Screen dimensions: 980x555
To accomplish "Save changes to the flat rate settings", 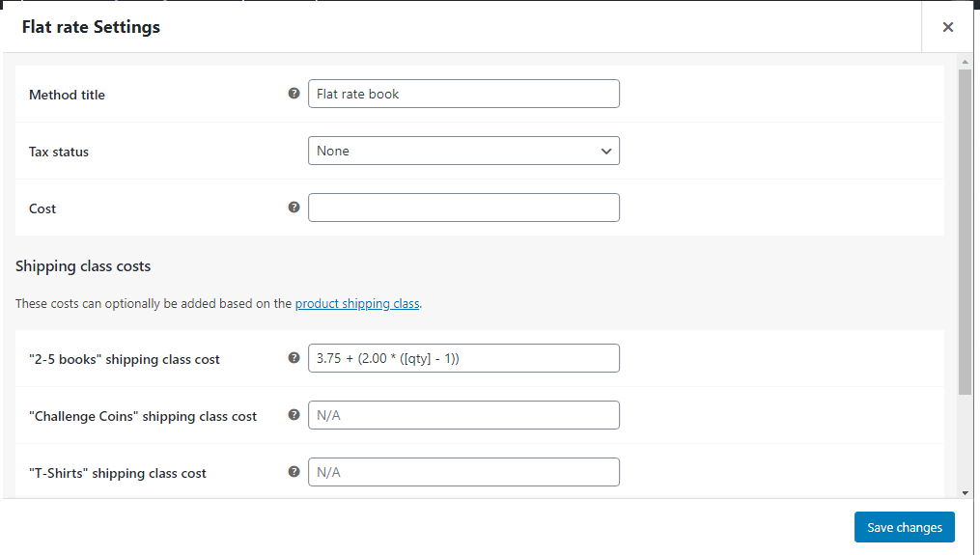I will [x=905, y=527].
